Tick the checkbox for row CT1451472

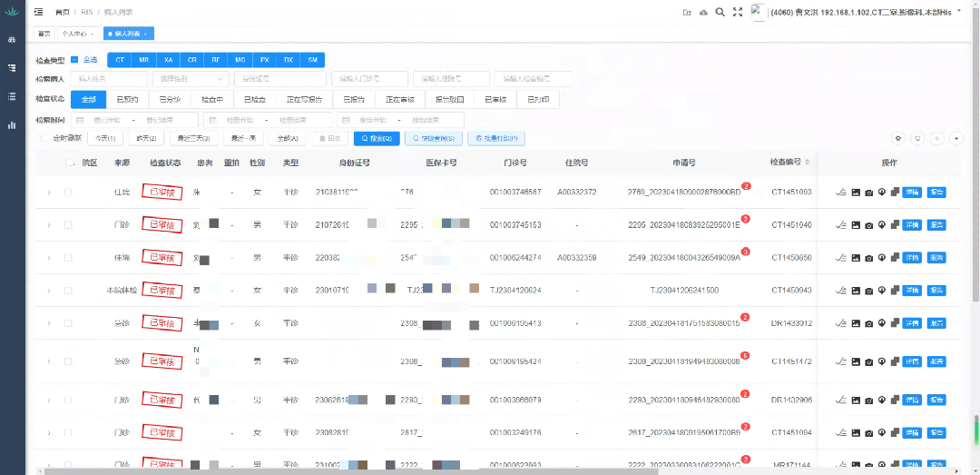(68, 361)
